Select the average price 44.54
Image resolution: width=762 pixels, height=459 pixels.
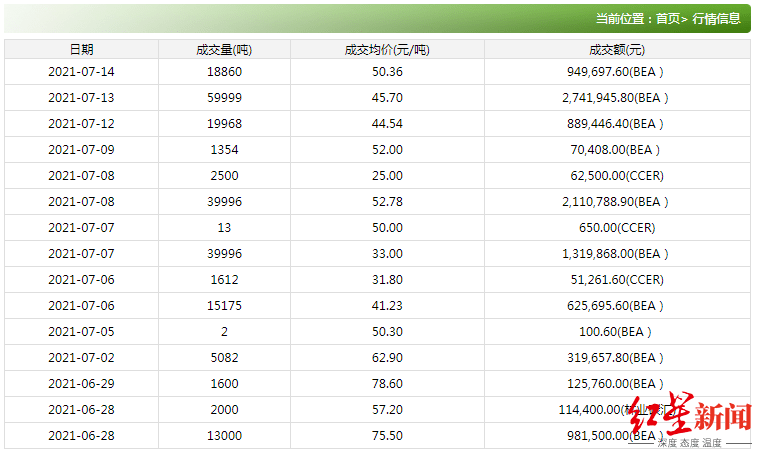387,124
